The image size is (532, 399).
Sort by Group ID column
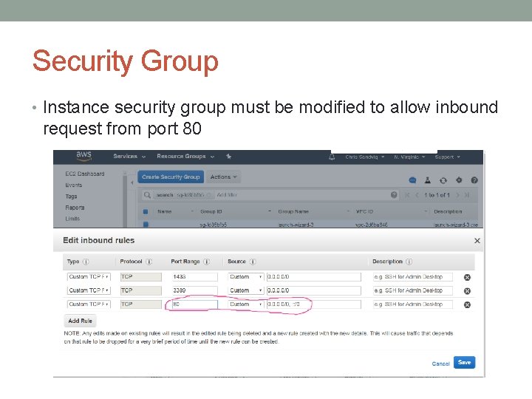211,212
